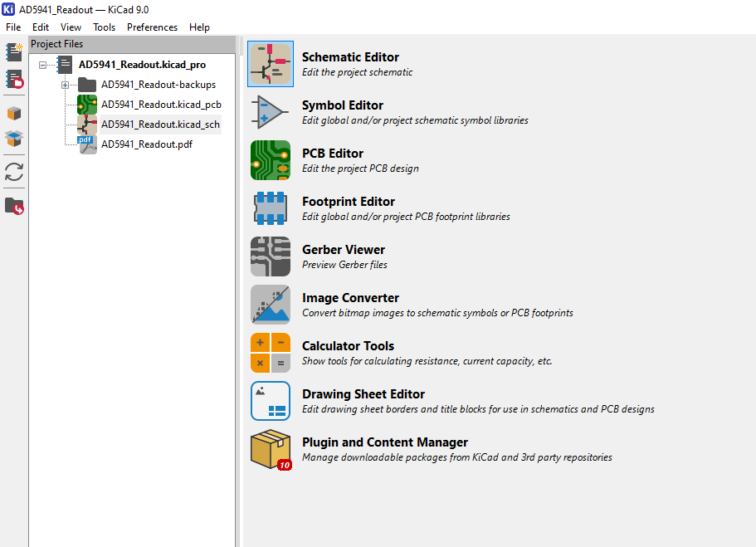Launch the Gerber Viewer icon
Screen dimensions: 756x547
click(271, 256)
